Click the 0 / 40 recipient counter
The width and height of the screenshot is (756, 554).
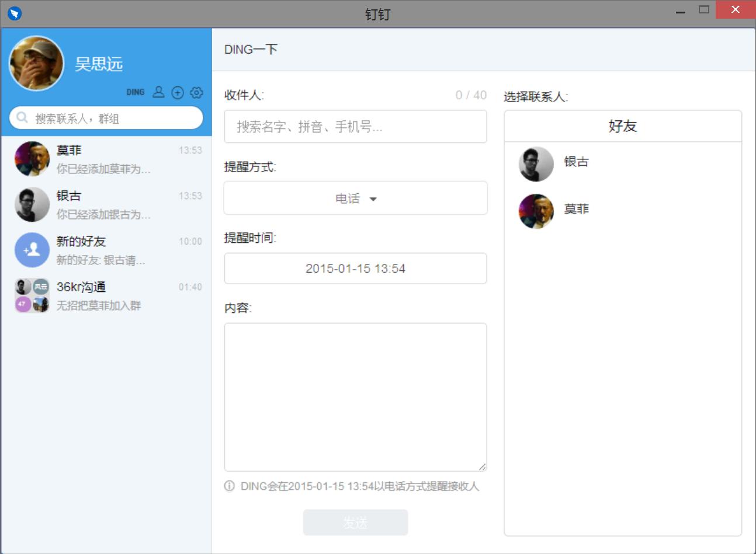(x=471, y=95)
